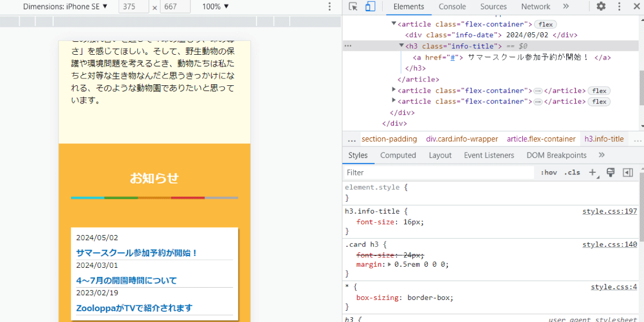
Task: Switch to the Console tab
Action: [452, 6]
